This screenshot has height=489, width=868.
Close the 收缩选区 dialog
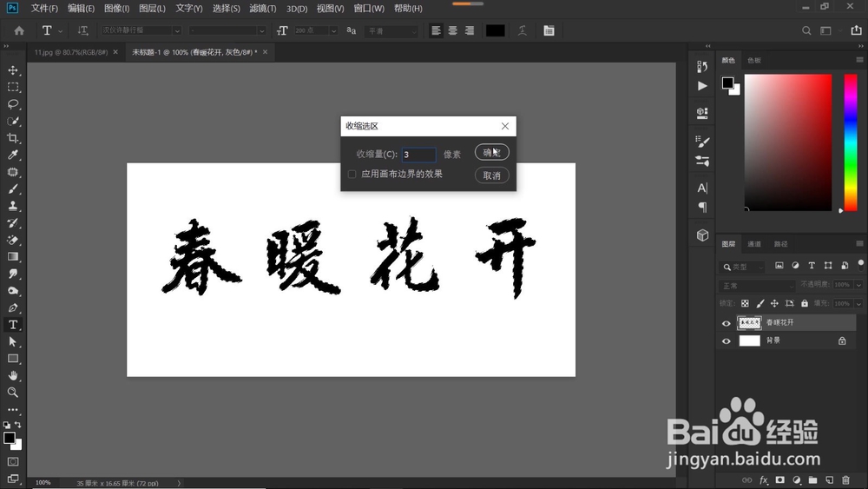coord(505,126)
